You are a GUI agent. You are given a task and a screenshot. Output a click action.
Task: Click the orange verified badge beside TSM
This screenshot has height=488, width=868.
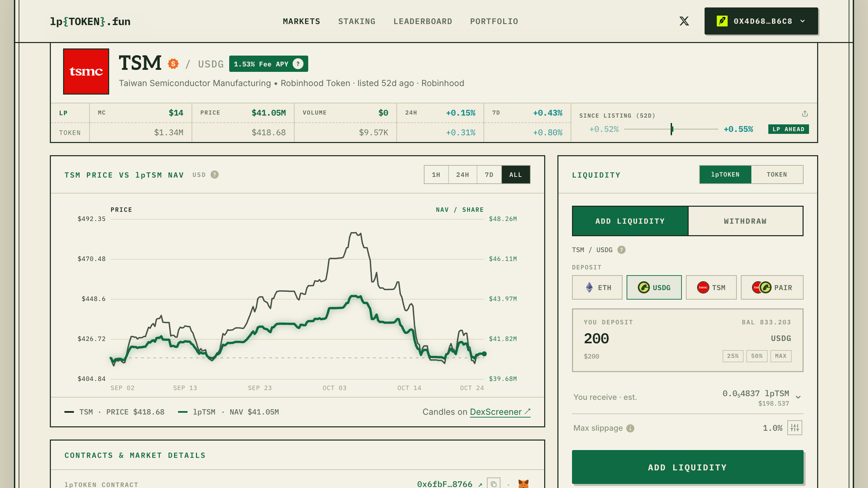(x=173, y=63)
